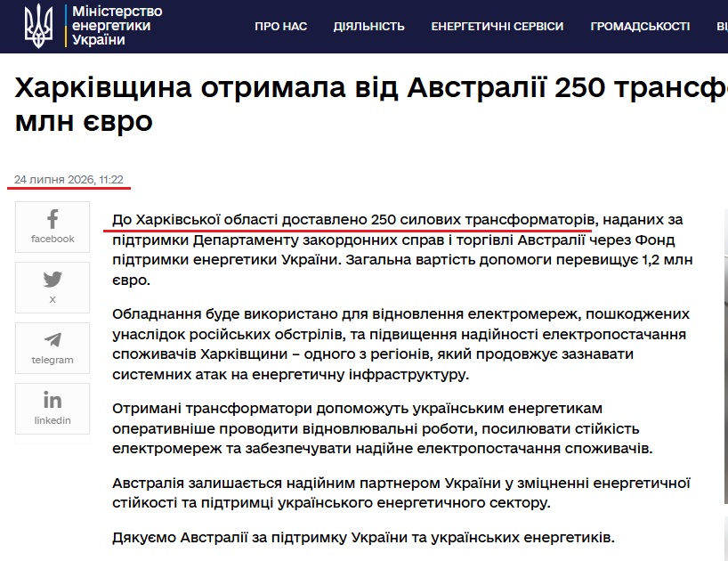Viewport: 728px width, 561px height.
Task: Open the ПРО НАС menu
Action: tap(281, 27)
